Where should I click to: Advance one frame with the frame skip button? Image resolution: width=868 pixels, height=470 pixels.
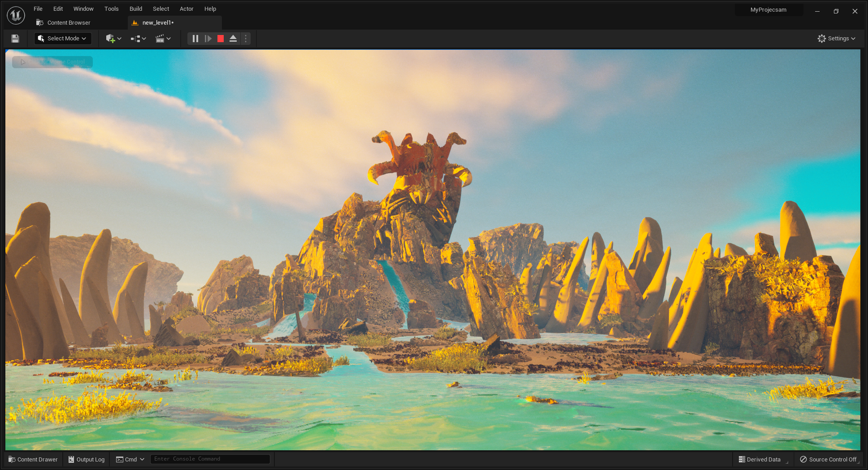point(208,39)
